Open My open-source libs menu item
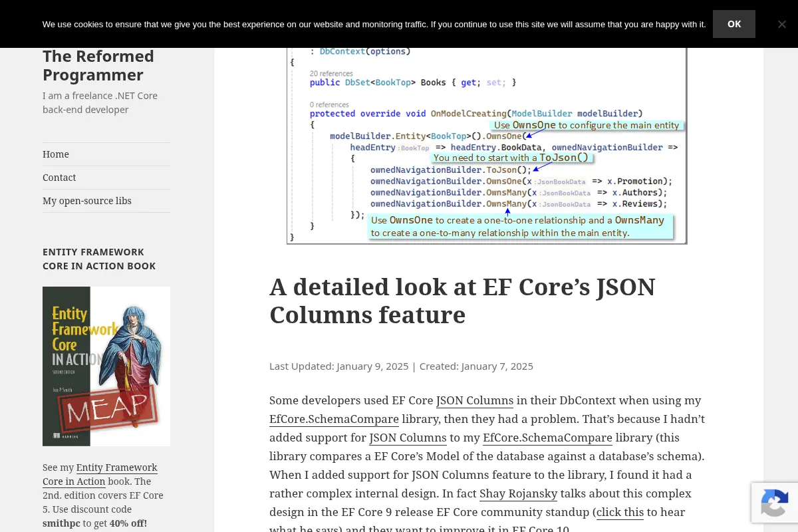Screen dimensions: 798x532 (87, 201)
